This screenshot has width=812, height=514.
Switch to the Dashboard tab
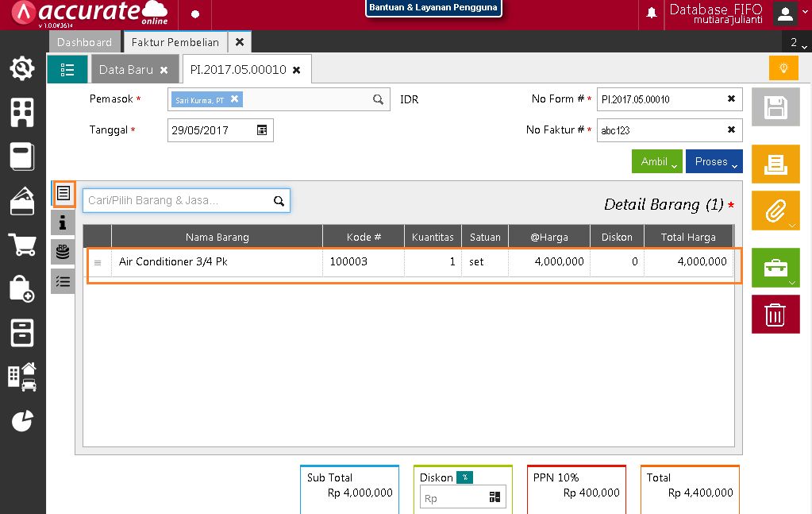pos(85,41)
